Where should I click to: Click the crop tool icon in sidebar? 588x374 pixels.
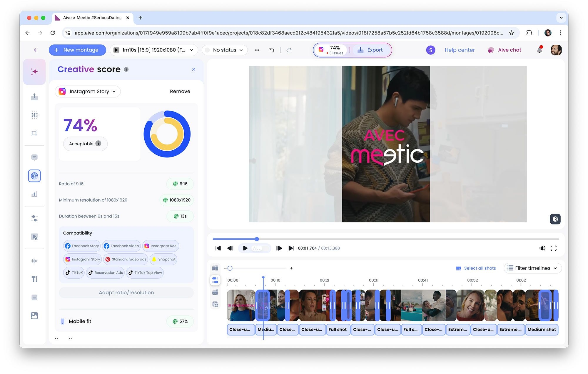point(34,133)
